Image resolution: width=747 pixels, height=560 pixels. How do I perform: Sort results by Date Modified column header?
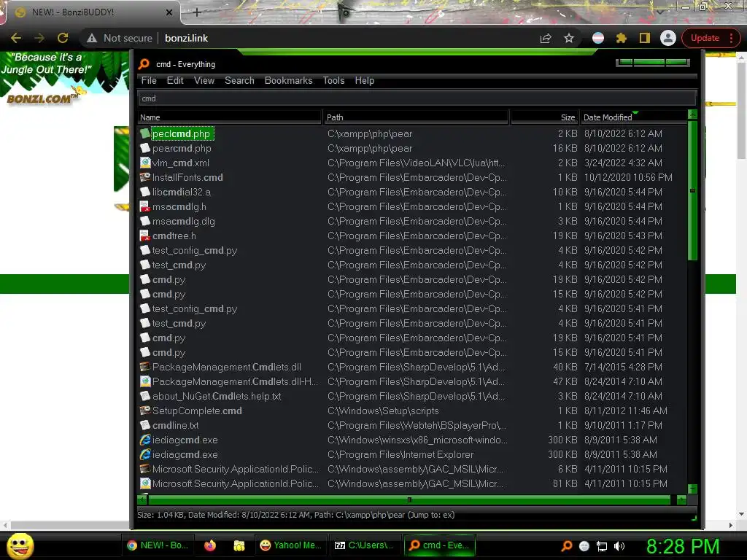point(634,117)
